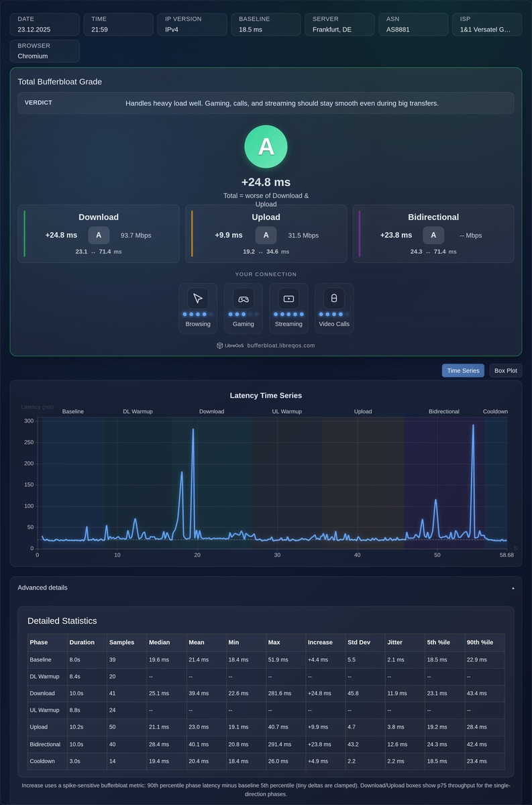
Task: Click the Download A grade badge
Action: pos(99,235)
